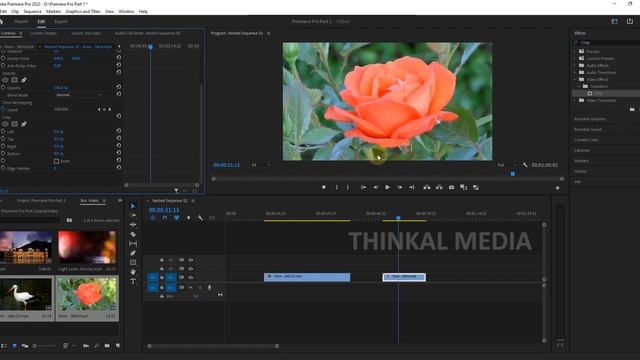Add a marker in Program monitor
Screen dimensions: 640x360
click(324, 187)
